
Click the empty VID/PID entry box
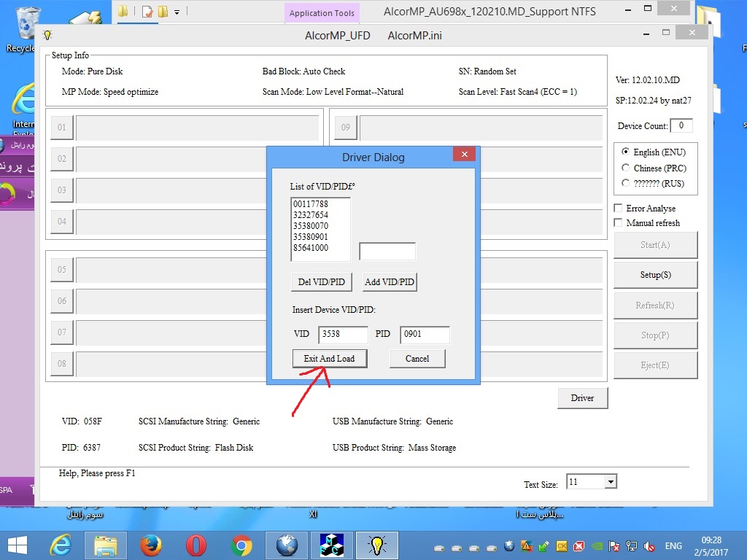click(387, 251)
